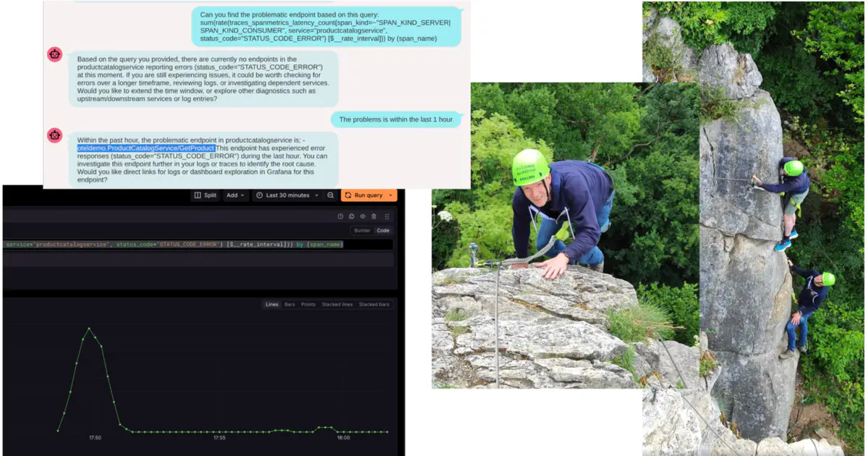Click the first bot avatar icon
The width and height of the screenshot is (868, 456).
[54, 54]
